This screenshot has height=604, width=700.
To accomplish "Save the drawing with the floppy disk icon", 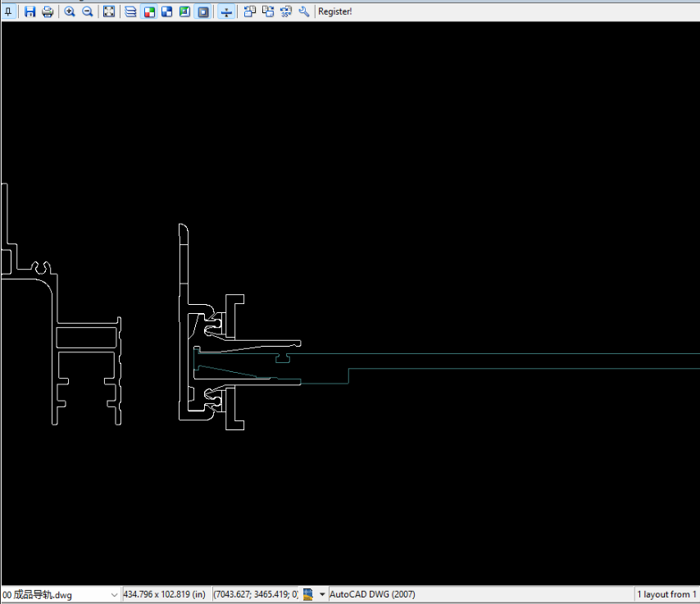I will click(x=30, y=11).
